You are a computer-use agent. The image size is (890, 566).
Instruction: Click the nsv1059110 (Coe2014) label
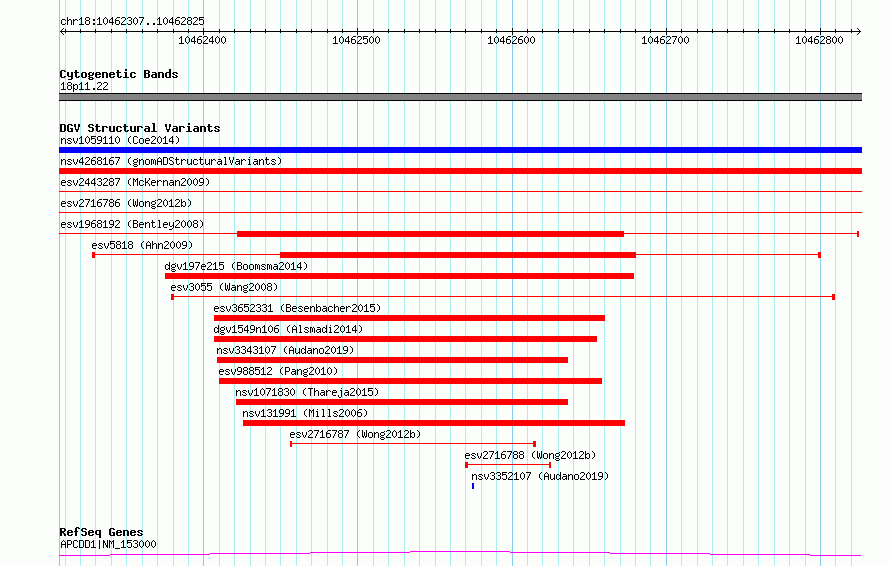(120, 140)
